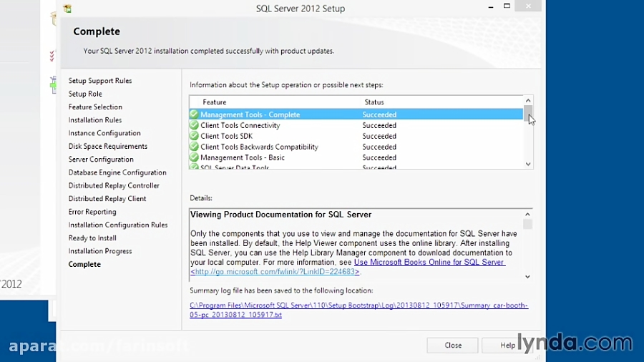644x362 pixels.
Task: Click green check icon for Client Tools Backwards Compatibility
Action: pos(194,147)
